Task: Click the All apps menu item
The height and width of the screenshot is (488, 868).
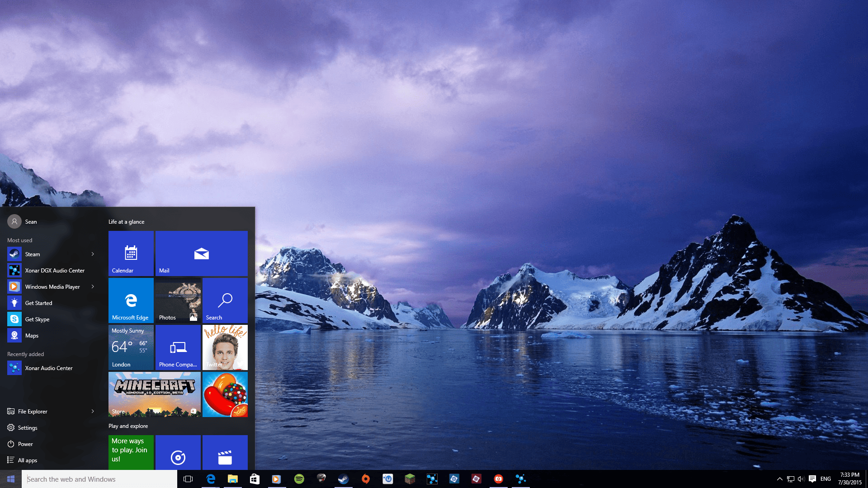Action: click(x=27, y=460)
